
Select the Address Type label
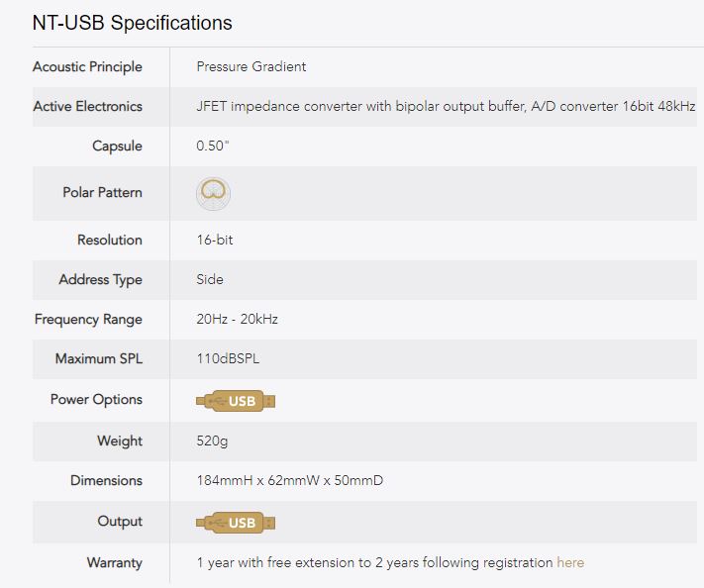pos(100,279)
